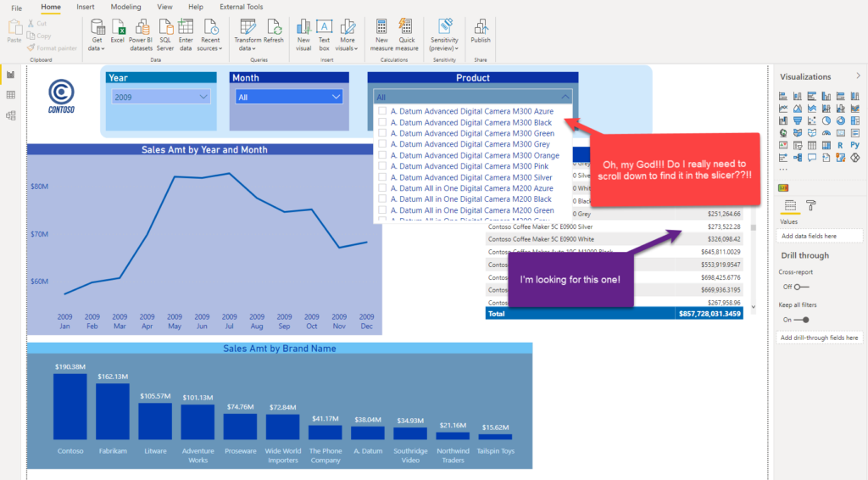Open the Format paint roller tab
The height and width of the screenshot is (480, 868).
pyautogui.click(x=811, y=205)
